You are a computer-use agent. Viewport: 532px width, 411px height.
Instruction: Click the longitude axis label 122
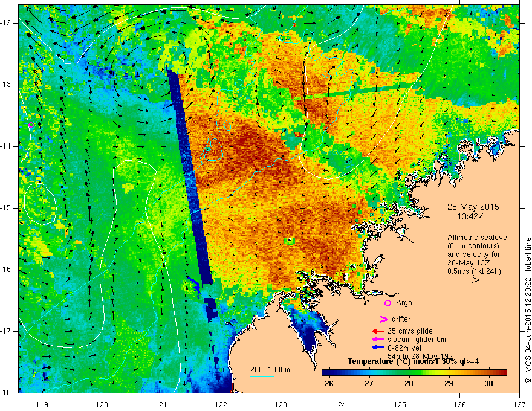point(221,404)
